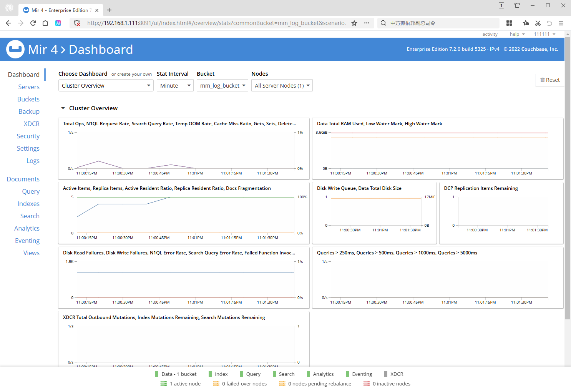Click the 1 active node status text
Screen dimensions: 571x392
pos(185,384)
